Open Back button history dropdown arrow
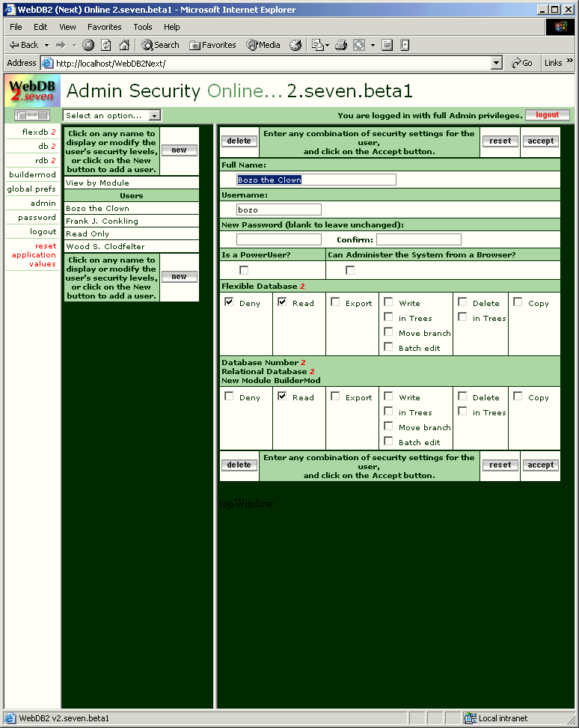Screen dimensions: 579x728 pos(46,45)
